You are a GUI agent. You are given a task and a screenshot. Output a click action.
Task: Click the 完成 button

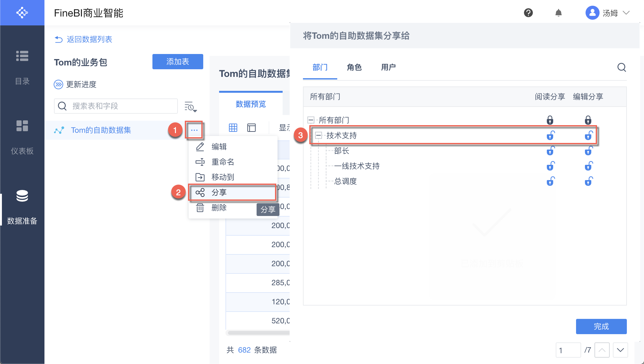pos(601,326)
